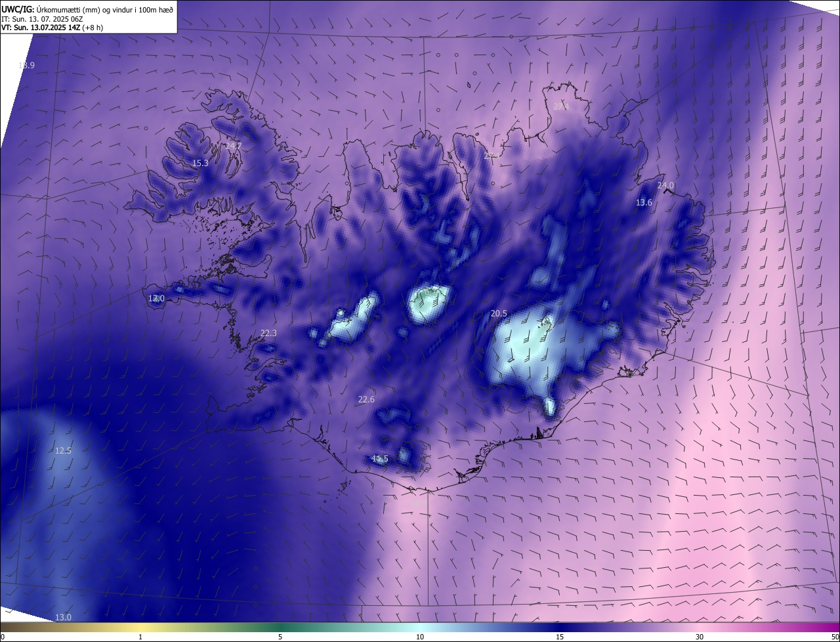Select the 18.9 value label
This screenshot has width=840, height=642.
[x=26, y=65]
